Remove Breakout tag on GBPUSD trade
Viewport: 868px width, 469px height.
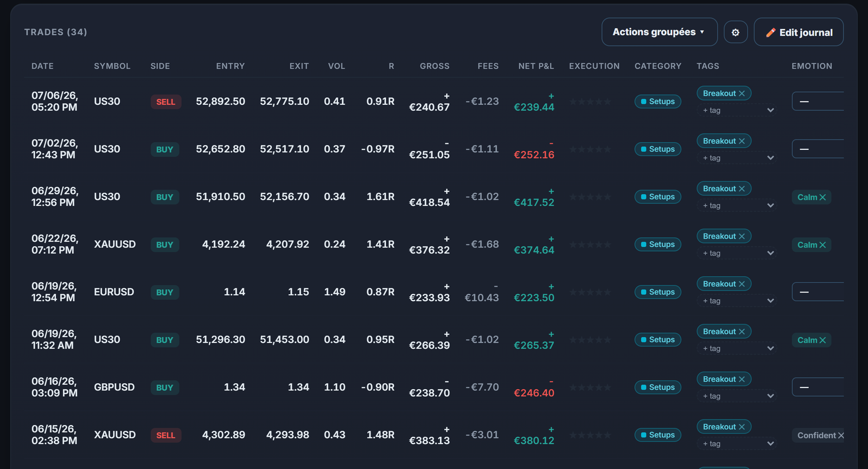point(742,379)
